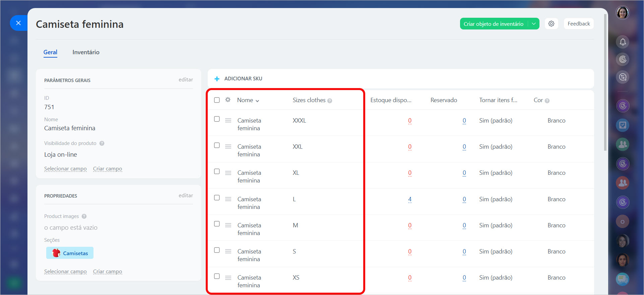Select Branco in the S row
This screenshot has height=295, width=644.
coord(556,251)
